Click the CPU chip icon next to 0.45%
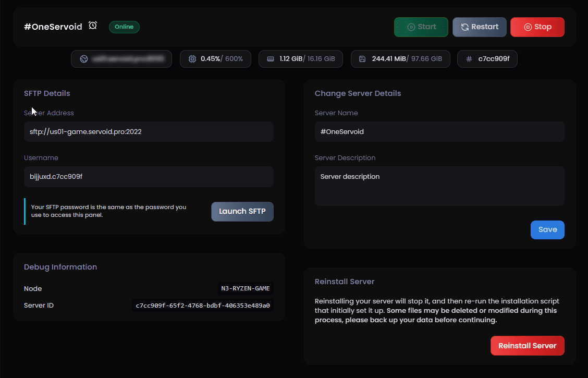The height and width of the screenshot is (378, 588). click(192, 59)
